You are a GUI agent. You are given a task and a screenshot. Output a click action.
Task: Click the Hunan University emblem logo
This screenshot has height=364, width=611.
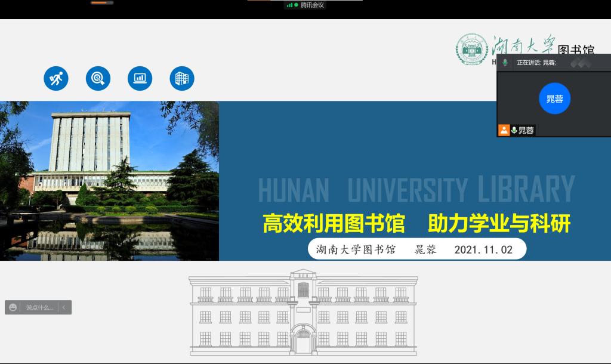pyautogui.click(x=472, y=50)
